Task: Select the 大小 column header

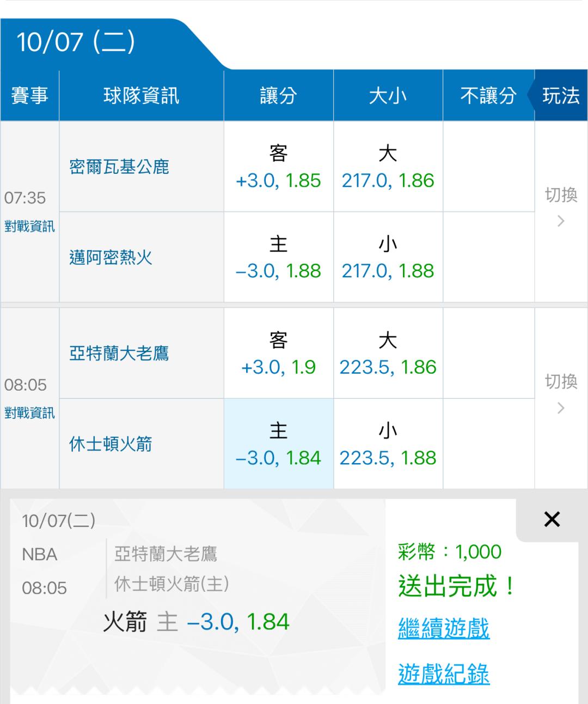Action: (388, 96)
